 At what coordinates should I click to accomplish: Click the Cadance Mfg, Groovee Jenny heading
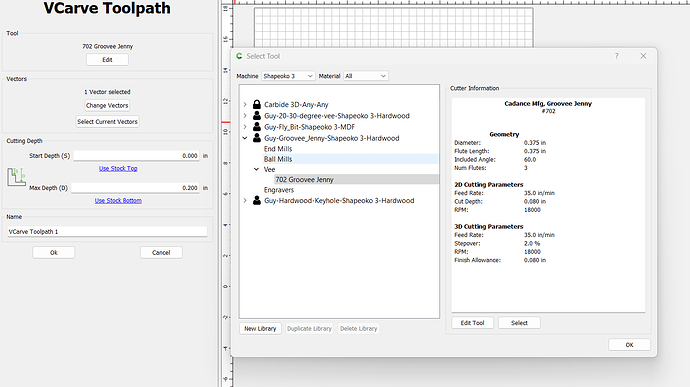click(x=548, y=103)
